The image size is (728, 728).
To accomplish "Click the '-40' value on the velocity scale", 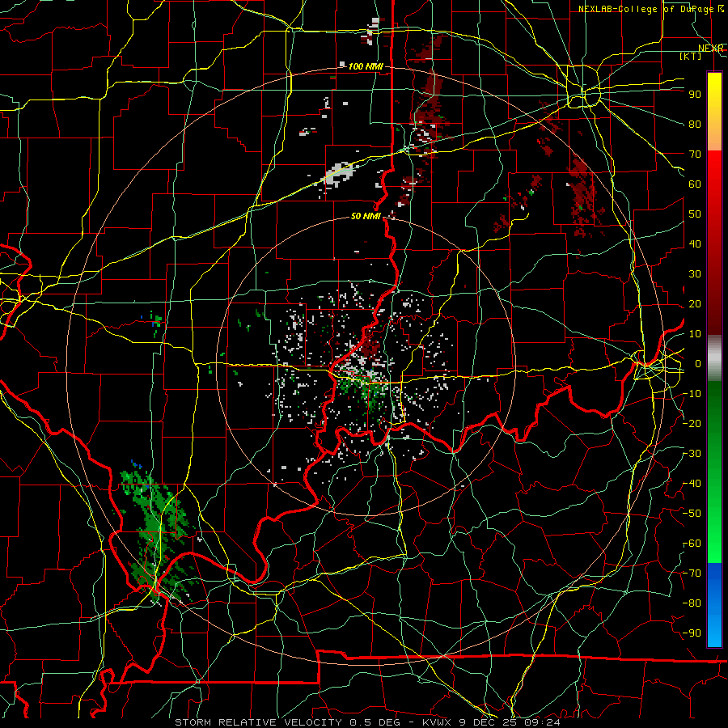I will [x=692, y=484].
